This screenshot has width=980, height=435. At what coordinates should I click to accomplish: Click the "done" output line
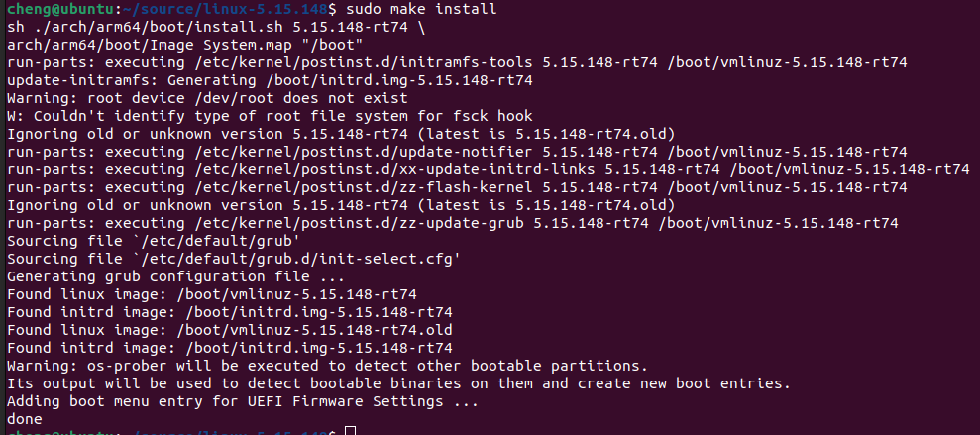(24, 419)
